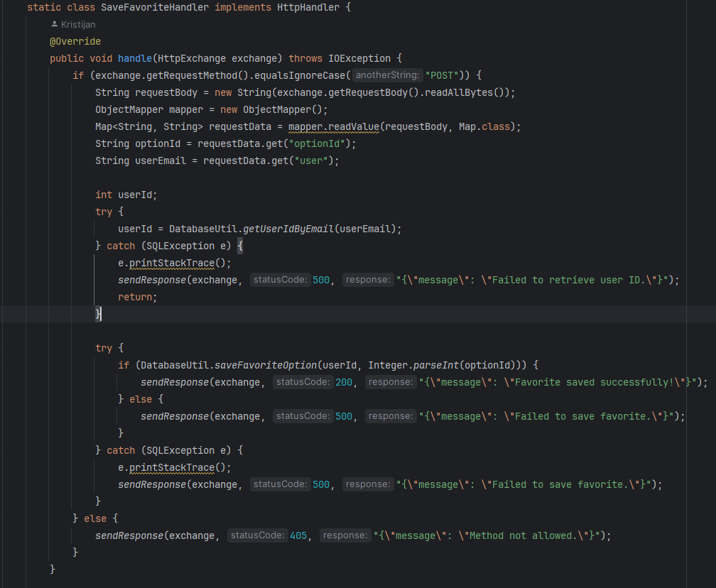Click the statusCode hint before 405
716x588 pixels.
(257, 535)
